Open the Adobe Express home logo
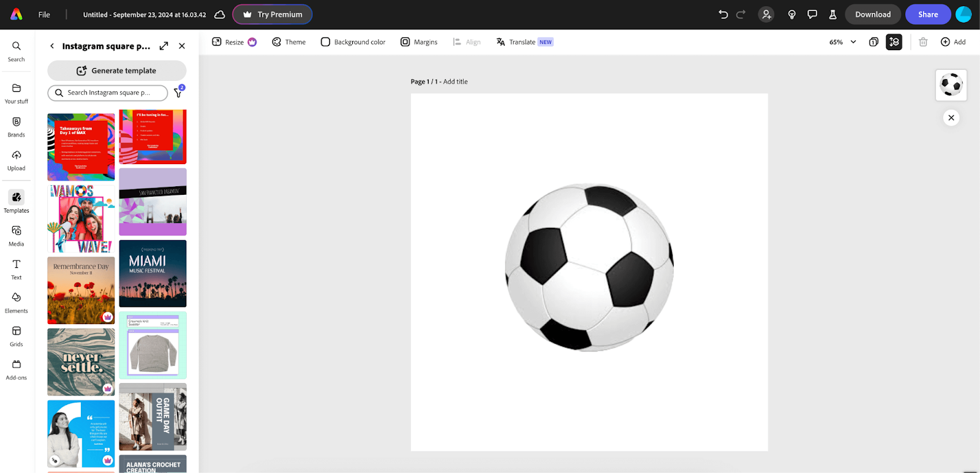980x473 pixels. (17, 14)
